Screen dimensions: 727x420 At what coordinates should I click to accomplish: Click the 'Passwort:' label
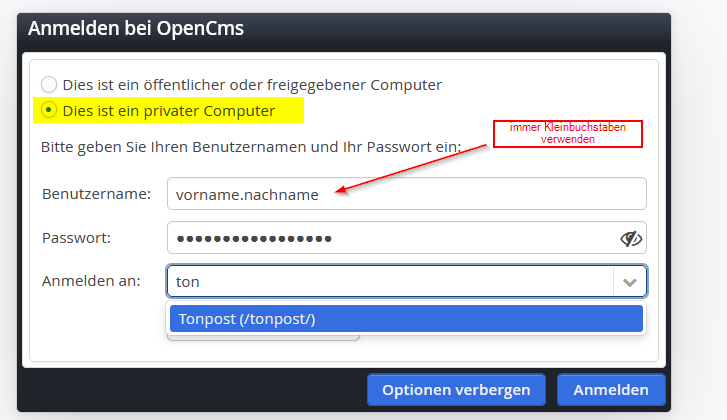[77, 238]
